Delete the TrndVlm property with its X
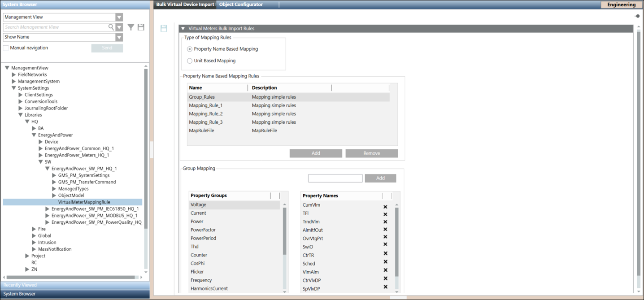The height and width of the screenshot is (300, 644). [x=385, y=222]
